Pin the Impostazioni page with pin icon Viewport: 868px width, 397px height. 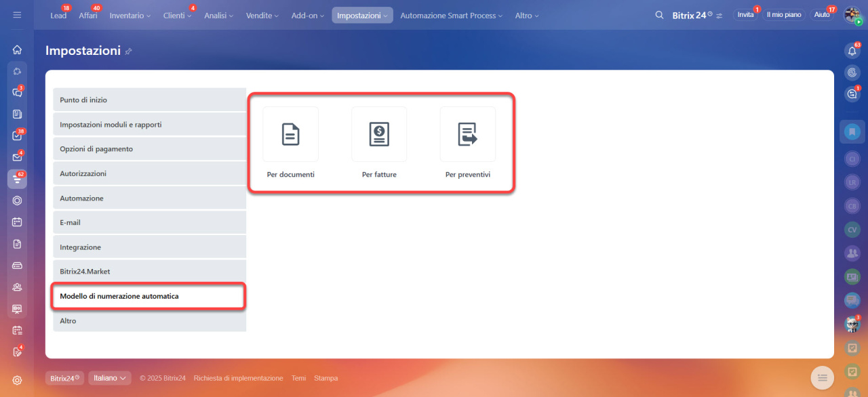point(129,51)
